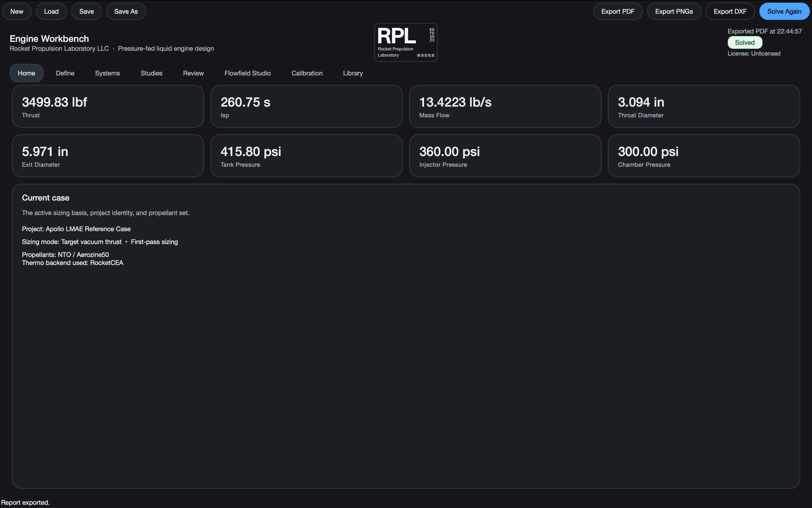Click the RPL Rocket Propulsion Laboratory logo
The image size is (812, 508).
(406, 42)
